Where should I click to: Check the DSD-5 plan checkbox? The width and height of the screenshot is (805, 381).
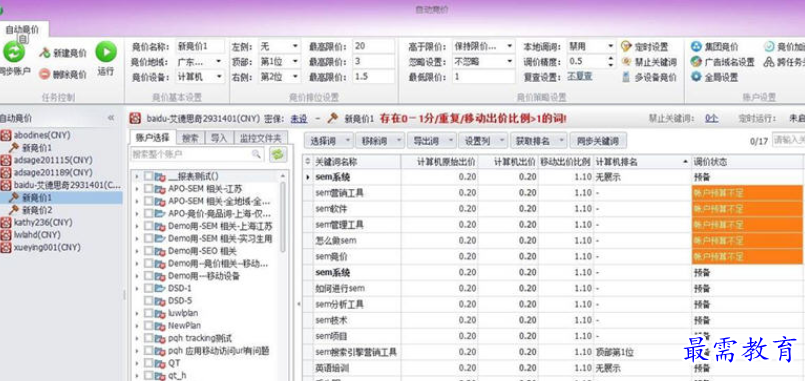click(148, 300)
